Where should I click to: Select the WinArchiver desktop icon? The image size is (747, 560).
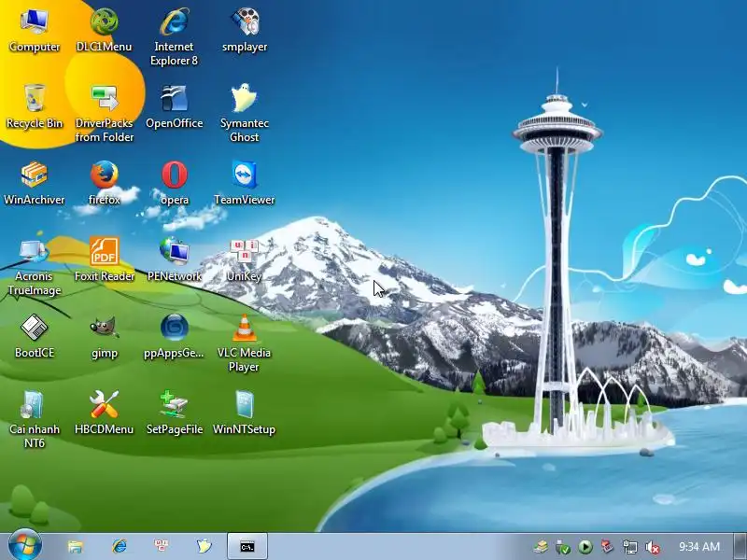35,183
